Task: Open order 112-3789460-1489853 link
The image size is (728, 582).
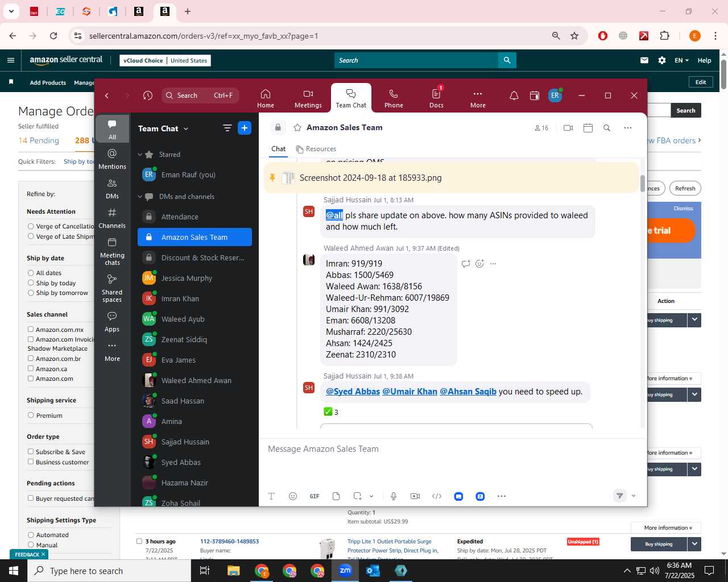Action: (229, 541)
